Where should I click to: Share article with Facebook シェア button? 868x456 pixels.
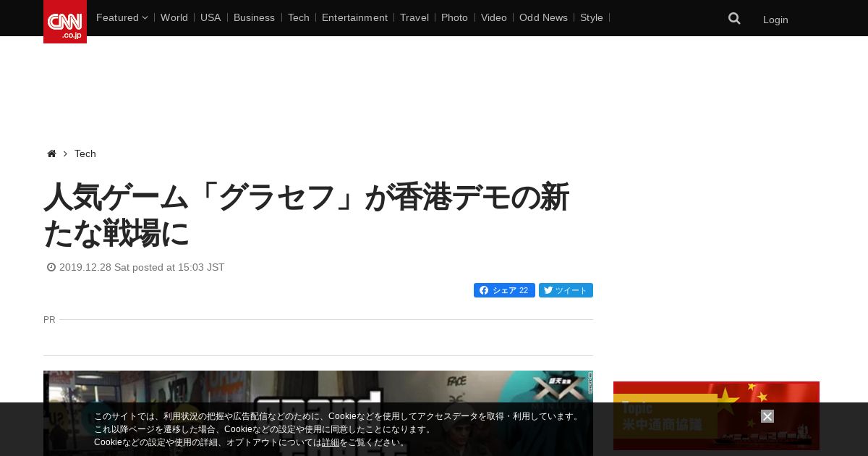point(504,290)
